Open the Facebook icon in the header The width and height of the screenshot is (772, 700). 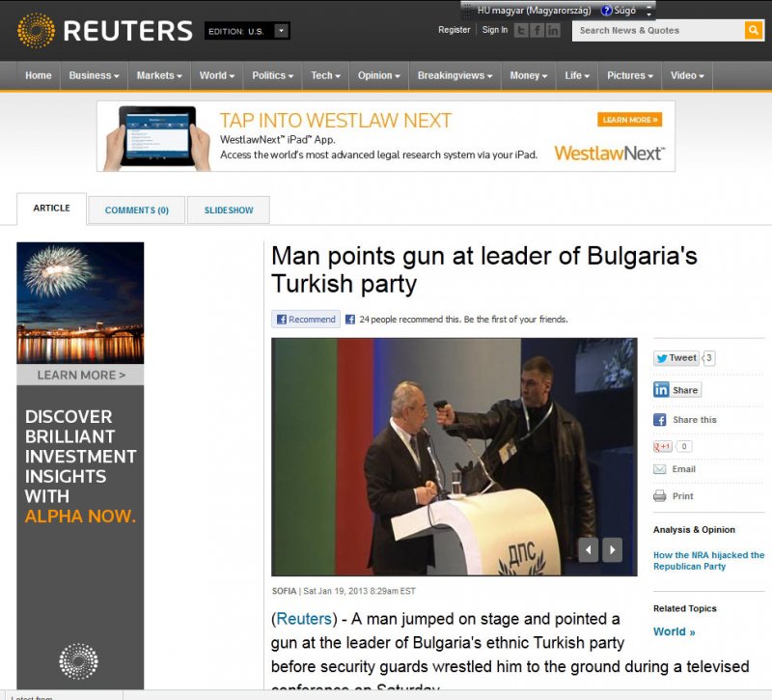click(x=538, y=31)
